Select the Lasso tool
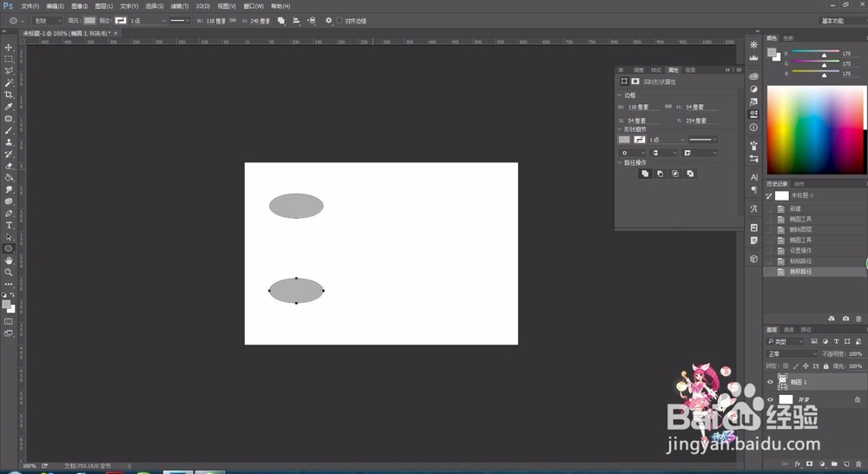 click(x=9, y=71)
